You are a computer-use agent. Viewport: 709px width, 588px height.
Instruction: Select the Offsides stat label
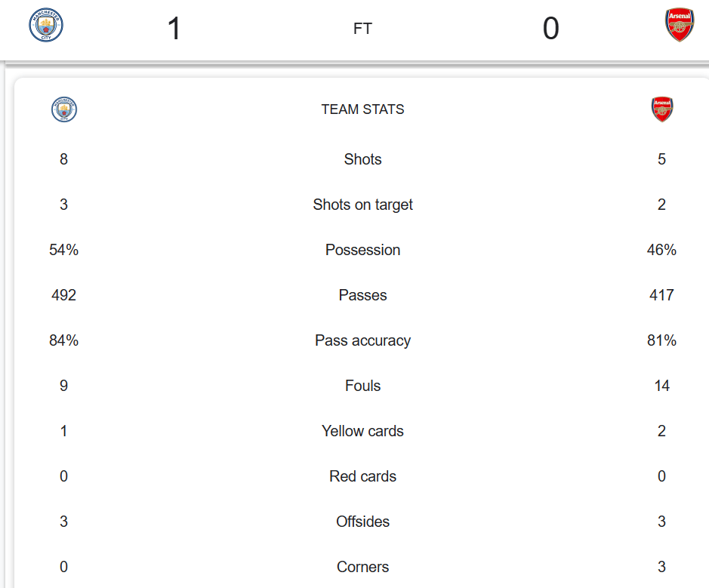(362, 522)
